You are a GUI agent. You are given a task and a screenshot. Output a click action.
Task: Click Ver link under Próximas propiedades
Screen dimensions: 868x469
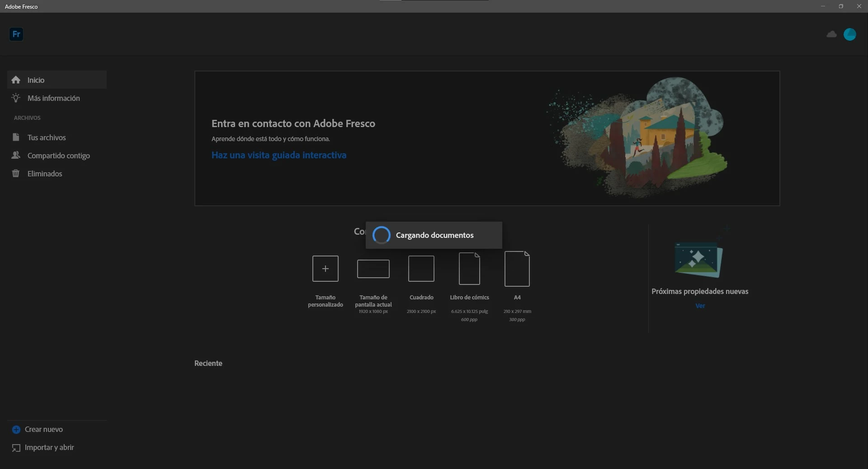point(700,306)
